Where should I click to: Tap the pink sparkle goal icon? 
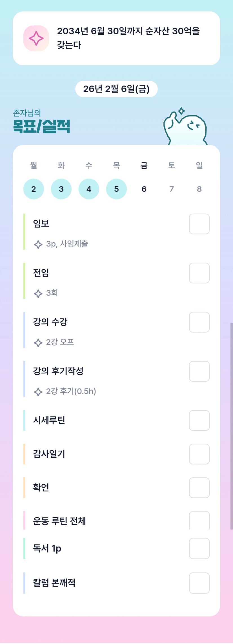click(x=36, y=38)
